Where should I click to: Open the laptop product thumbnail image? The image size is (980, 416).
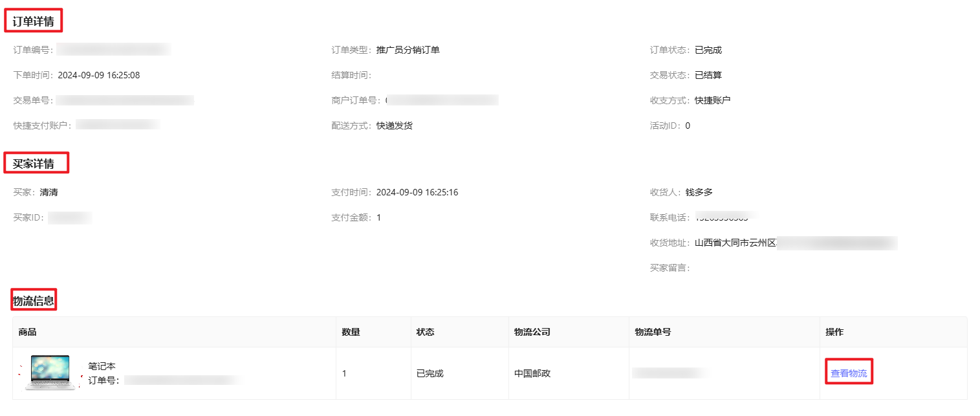point(49,373)
